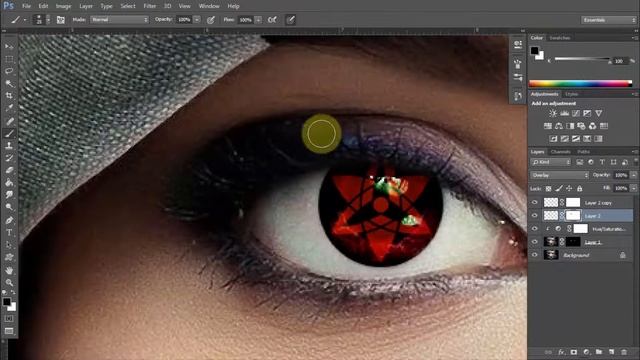Select the Hand tool
This screenshot has height=360, width=640.
tap(9, 270)
